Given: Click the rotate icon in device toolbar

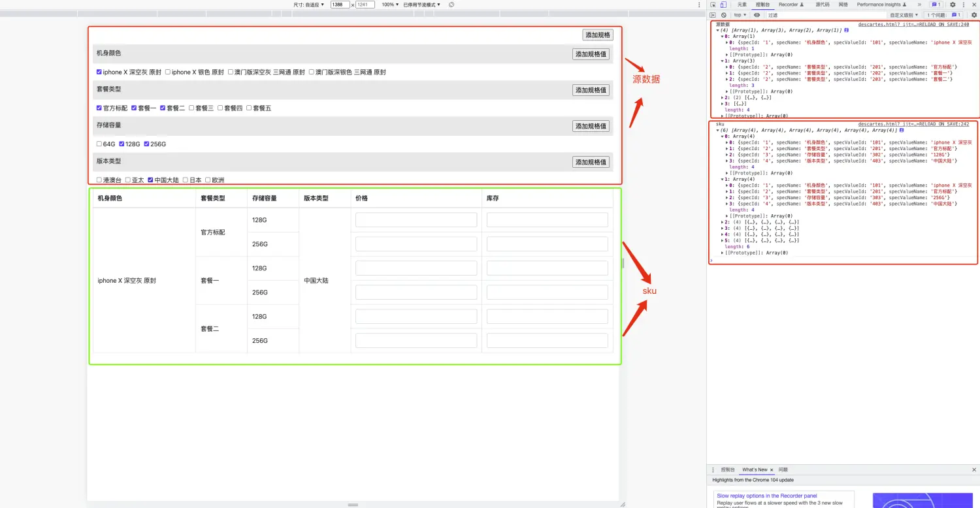Looking at the screenshot, I should 451,5.
